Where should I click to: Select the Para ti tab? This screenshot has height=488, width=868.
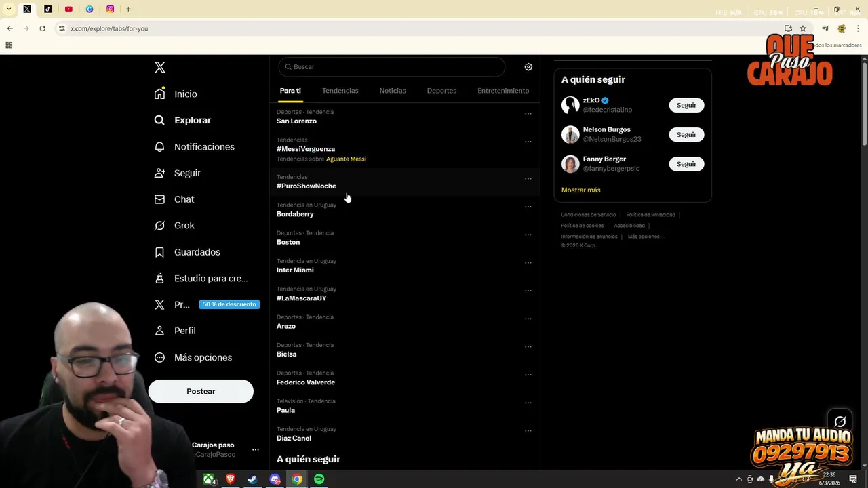point(290,91)
